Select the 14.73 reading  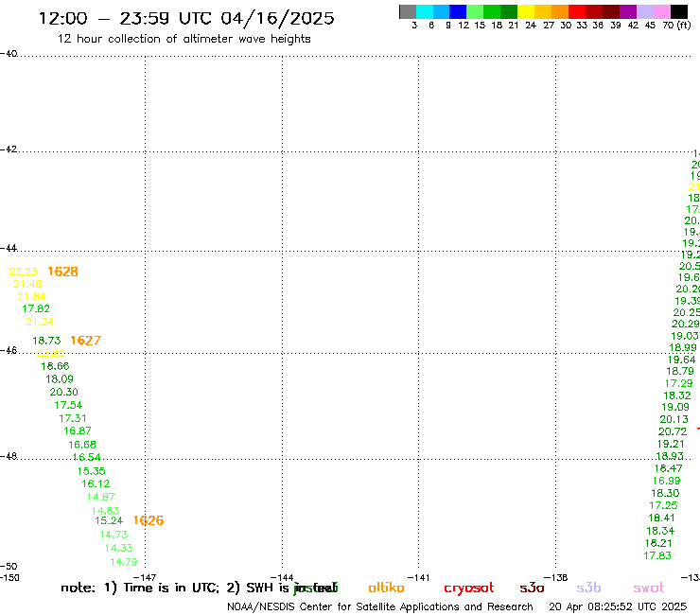pyautogui.click(x=114, y=535)
